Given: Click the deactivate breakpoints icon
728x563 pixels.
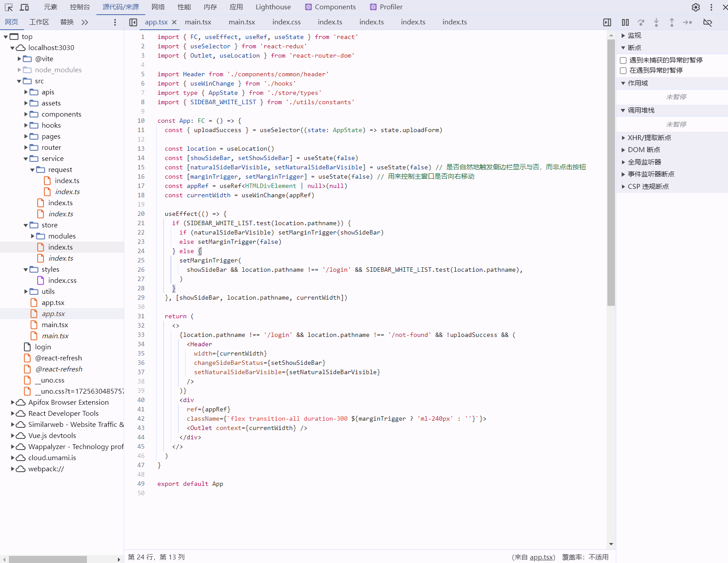Looking at the screenshot, I should (x=708, y=22).
